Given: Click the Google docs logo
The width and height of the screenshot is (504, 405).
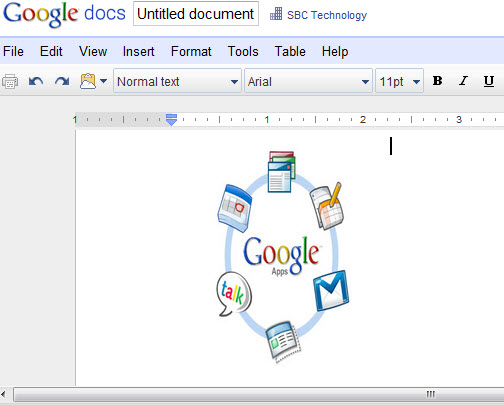Looking at the screenshot, I should [64, 14].
